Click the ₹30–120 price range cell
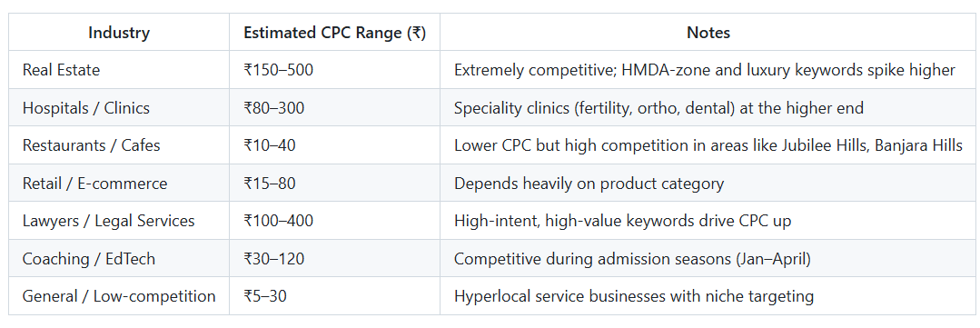 [x=334, y=259]
